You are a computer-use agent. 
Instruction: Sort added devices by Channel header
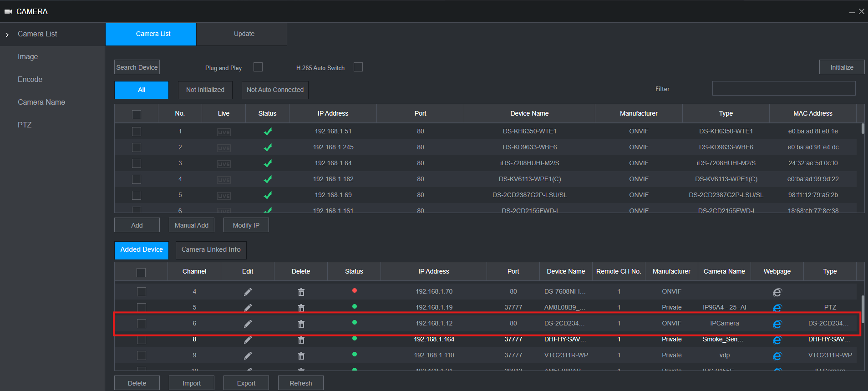[x=194, y=272]
